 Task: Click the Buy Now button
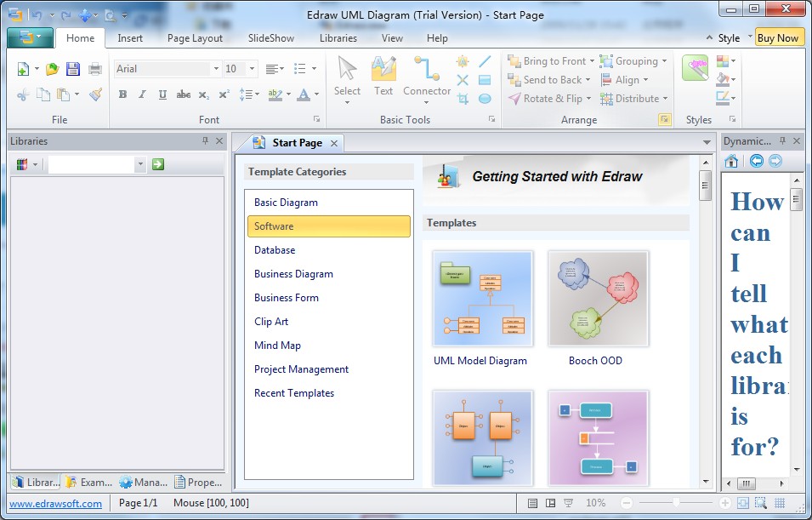coord(778,38)
